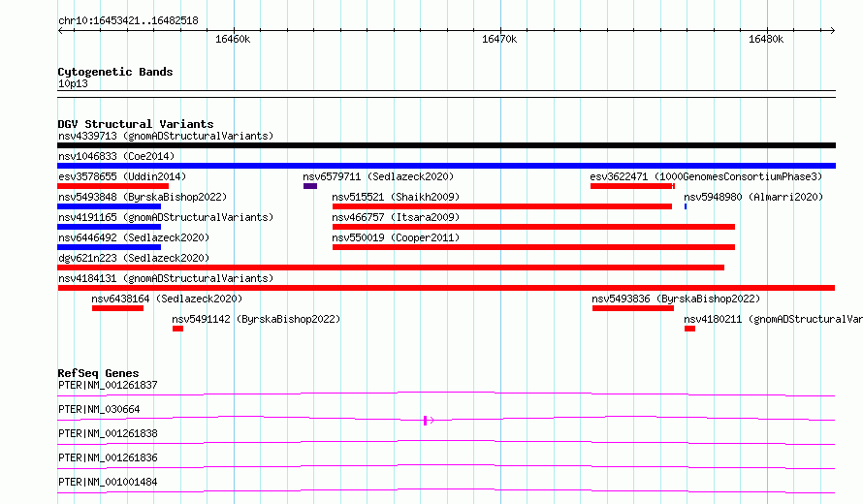The height and width of the screenshot is (504, 863).
Task: Click the red nsv4184131 variant bar
Action: coord(446,288)
